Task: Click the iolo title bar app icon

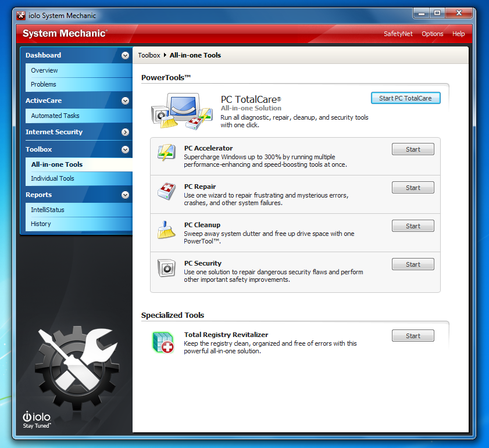Action: [x=21, y=16]
